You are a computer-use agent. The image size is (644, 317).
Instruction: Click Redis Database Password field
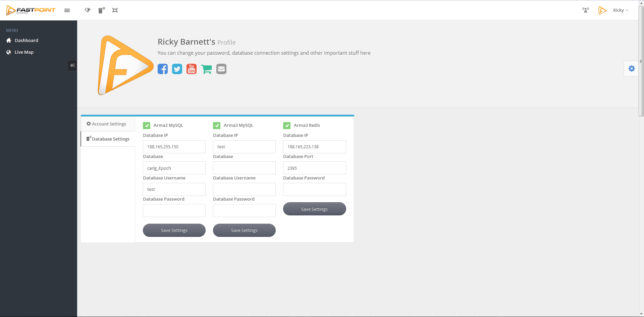pos(315,189)
